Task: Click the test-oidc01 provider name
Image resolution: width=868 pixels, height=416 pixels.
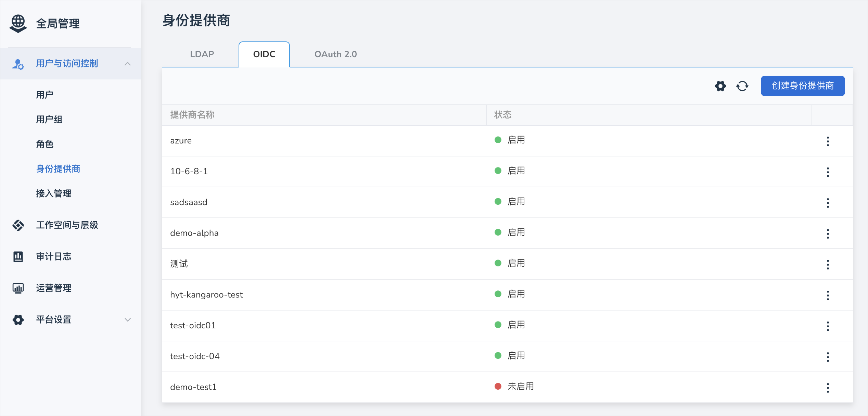Action: [193, 325]
